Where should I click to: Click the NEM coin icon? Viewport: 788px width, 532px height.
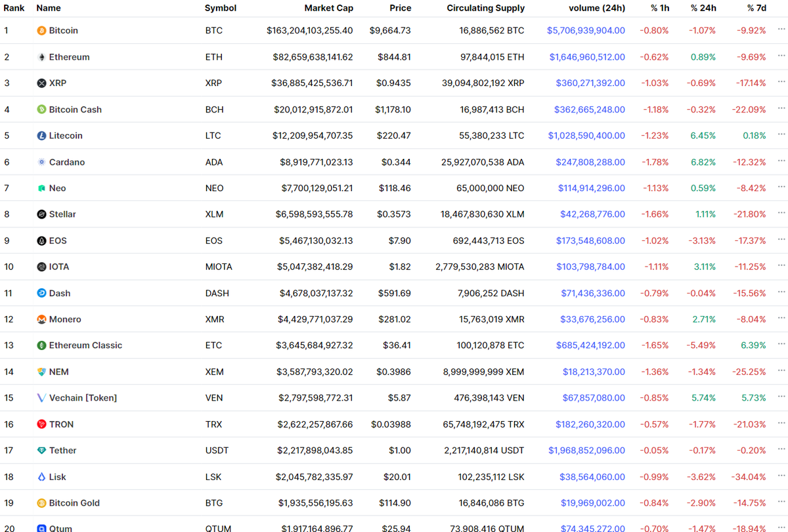(x=41, y=372)
